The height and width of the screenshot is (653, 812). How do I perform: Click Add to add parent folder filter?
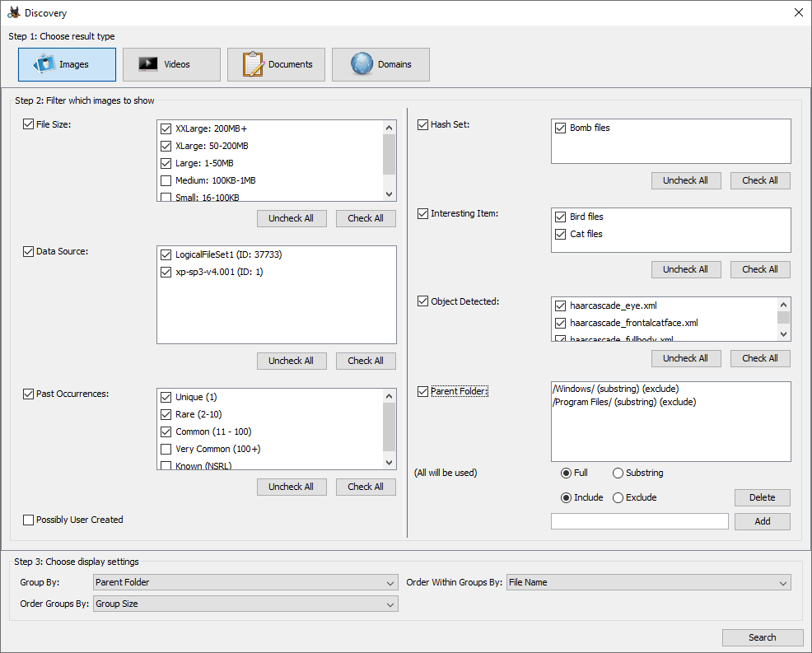pyautogui.click(x=762, y=521)
